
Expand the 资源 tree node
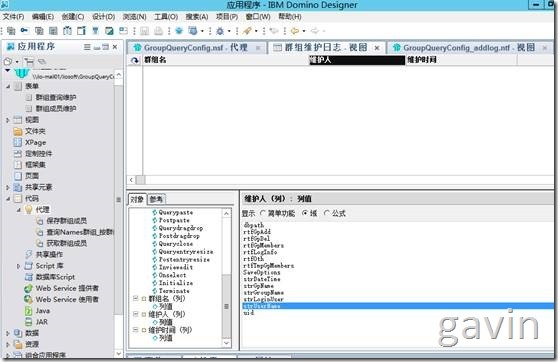[8, 344]
